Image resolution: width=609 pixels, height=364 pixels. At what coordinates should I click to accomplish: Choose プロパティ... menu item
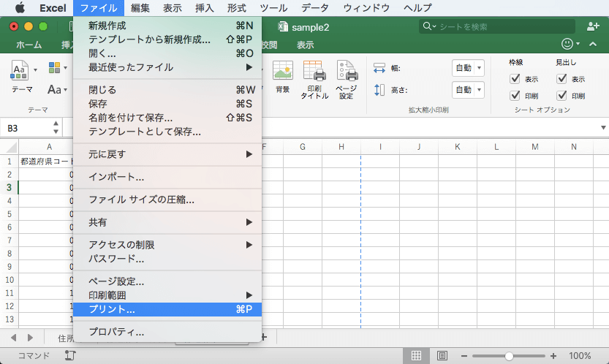[x=167, y=332]
